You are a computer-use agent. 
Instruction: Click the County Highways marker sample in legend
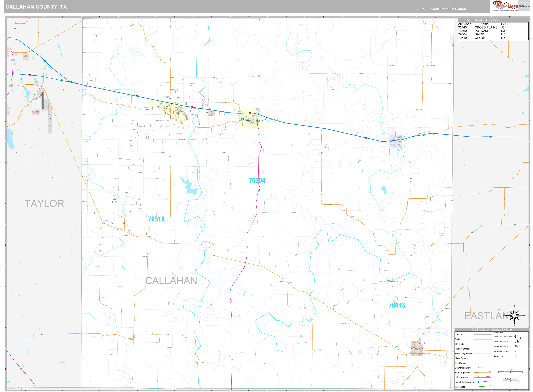pos(478,368)
